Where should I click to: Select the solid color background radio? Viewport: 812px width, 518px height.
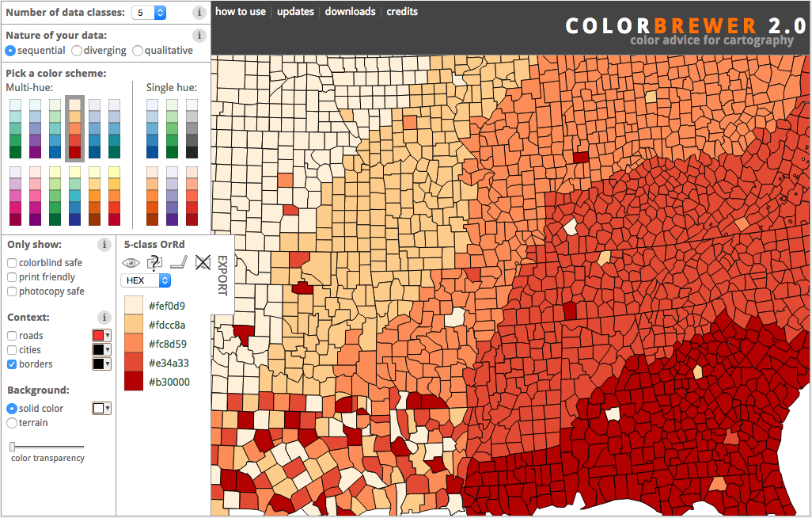pos(11,409)
